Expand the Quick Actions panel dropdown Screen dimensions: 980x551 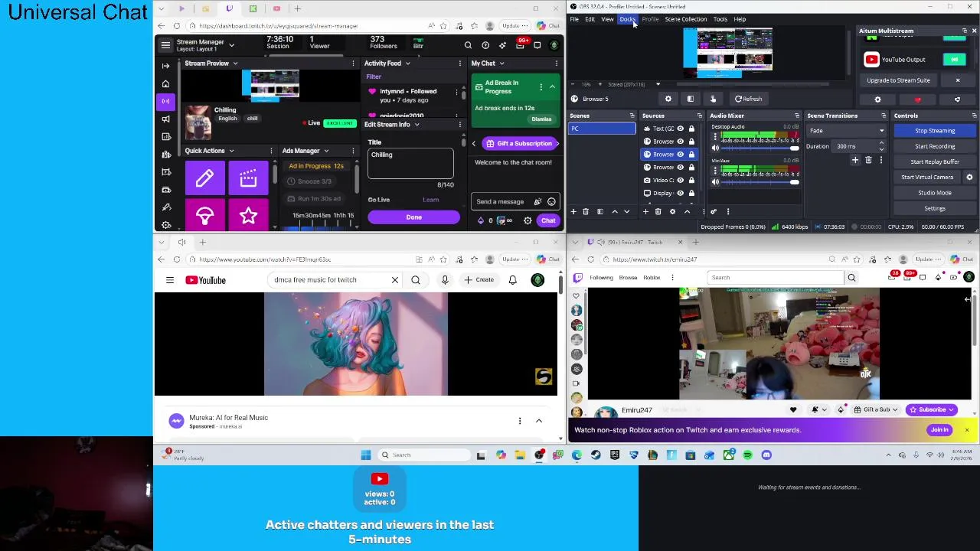tap(231, 151)
